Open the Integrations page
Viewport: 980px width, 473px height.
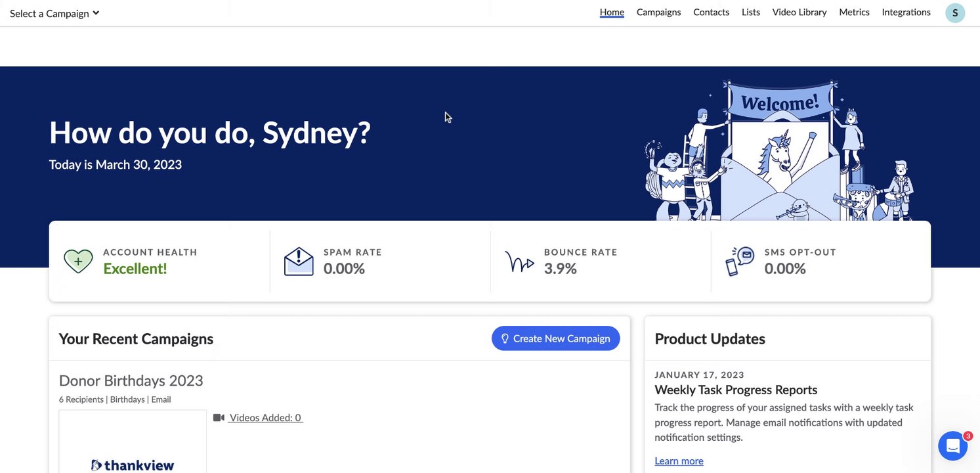pos(906,12)
